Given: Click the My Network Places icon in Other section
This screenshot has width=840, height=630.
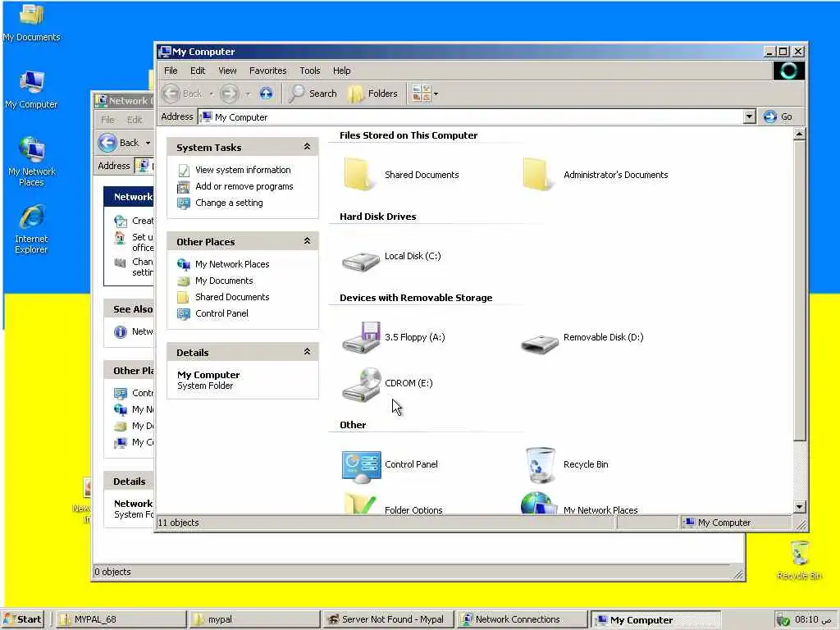Looking at the screenshot, I should point(538,504).
